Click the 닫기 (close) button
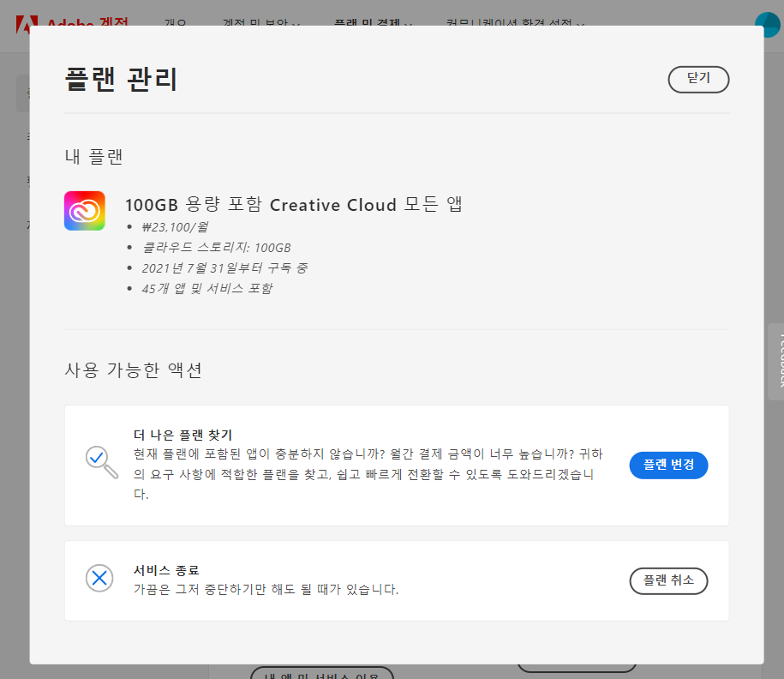Screen dimensions: 784x679 pos(698,79)
